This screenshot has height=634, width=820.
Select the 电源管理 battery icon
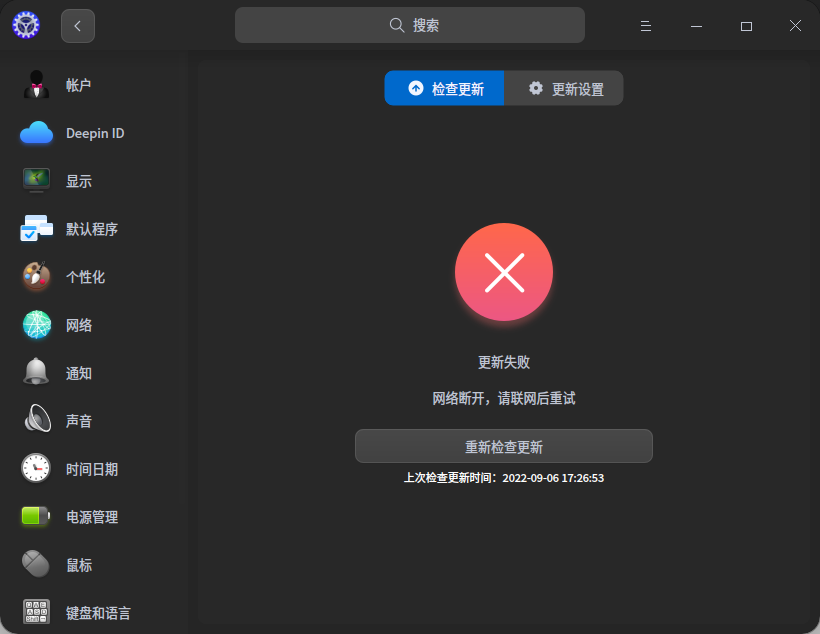click(36, 516)
